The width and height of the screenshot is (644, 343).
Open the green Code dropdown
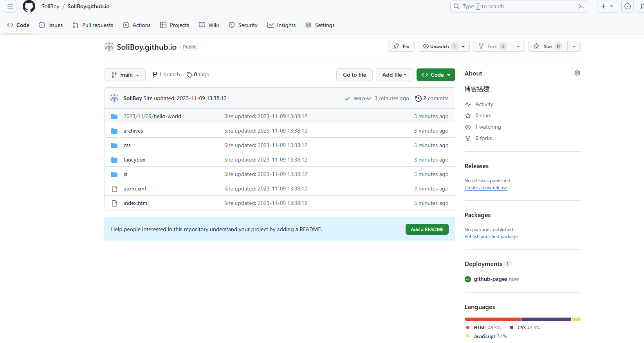(436, 75)
